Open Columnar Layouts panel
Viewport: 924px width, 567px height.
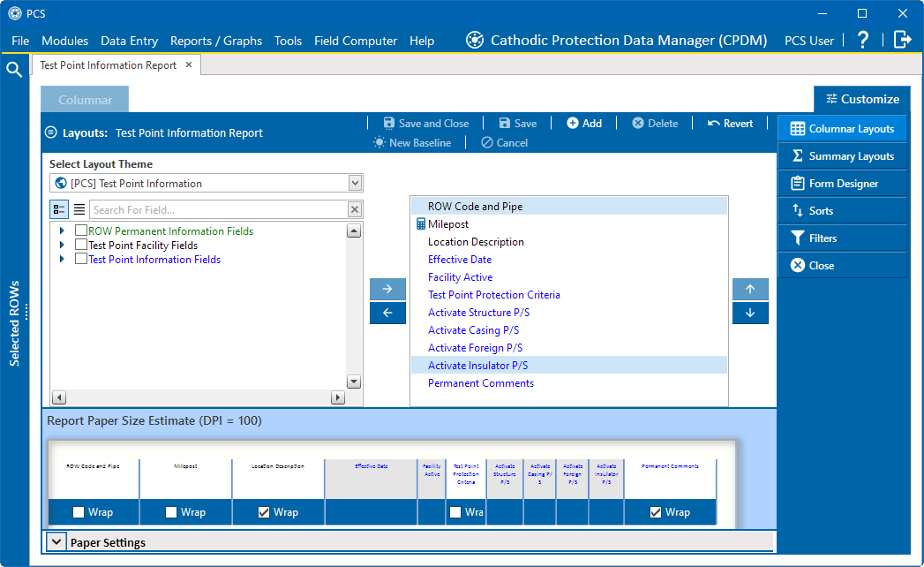[842, 129]
